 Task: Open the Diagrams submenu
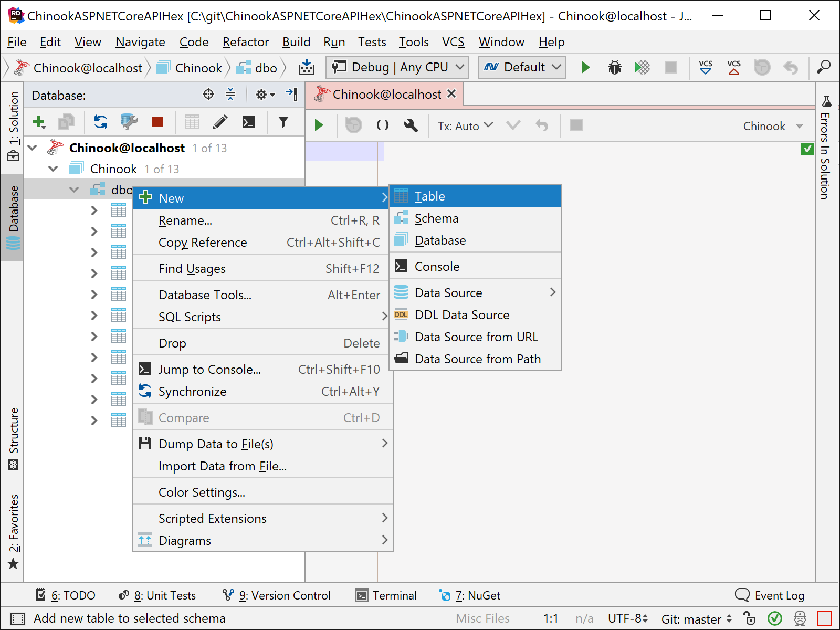coord(263,541)
